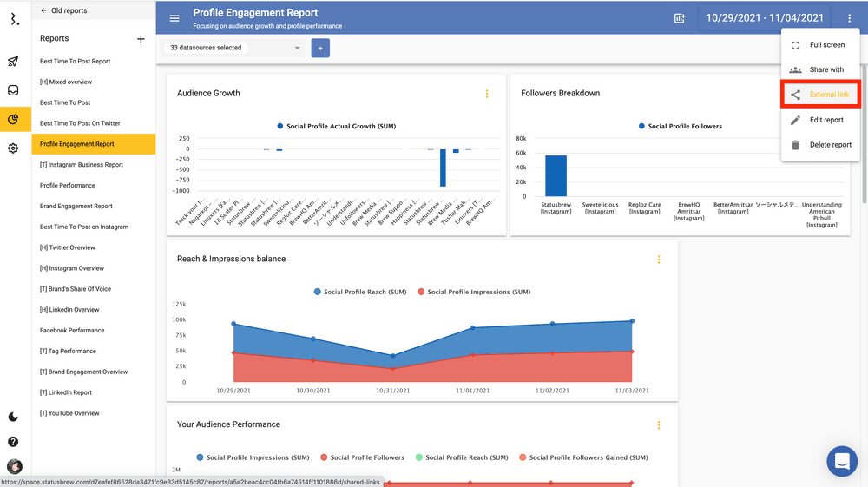Screen dimensions: 868x487
Task: Open the help question mark icon
Action: (x=13, y=442)
